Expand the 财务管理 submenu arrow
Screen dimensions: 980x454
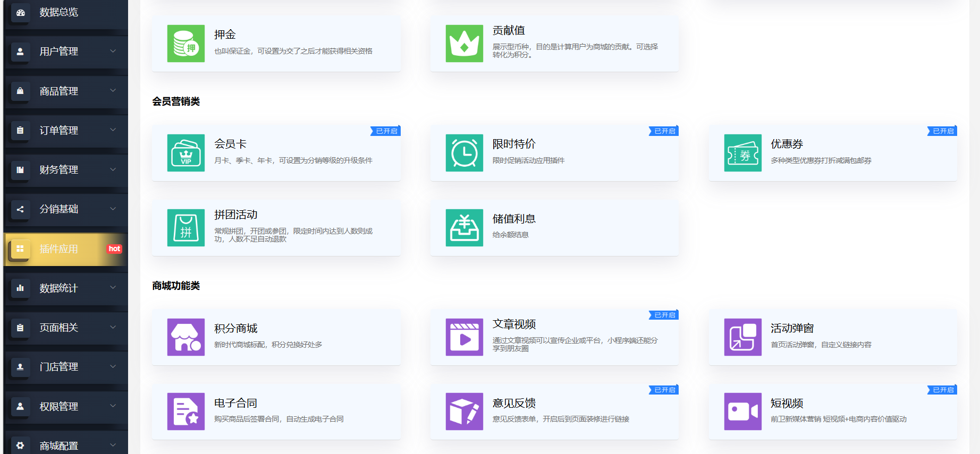pos(113,169)
